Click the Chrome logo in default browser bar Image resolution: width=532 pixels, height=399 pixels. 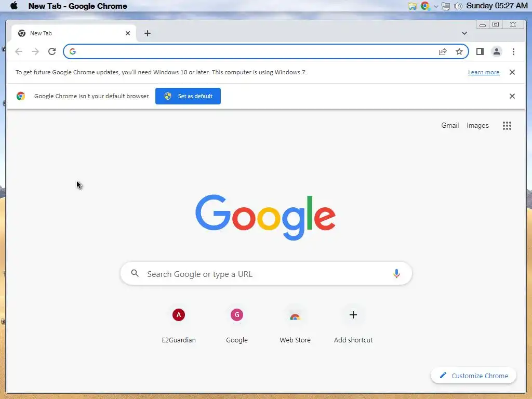coord(21,96)
